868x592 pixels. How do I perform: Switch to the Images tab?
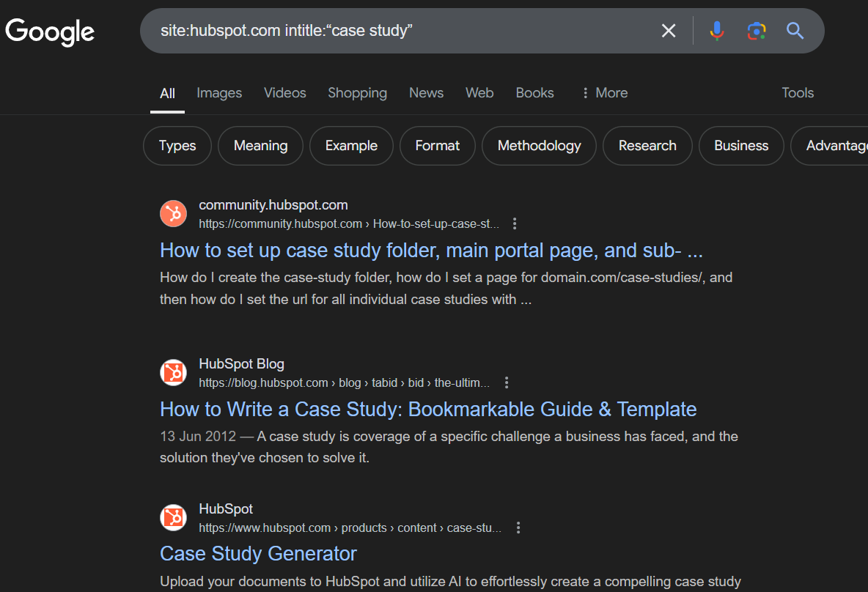(219, 93)
